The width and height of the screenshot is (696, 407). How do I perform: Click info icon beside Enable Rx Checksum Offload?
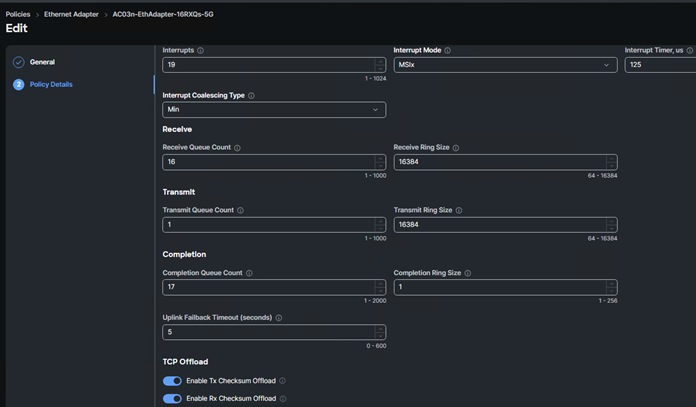pyautogui.click(x=283, y=399)
